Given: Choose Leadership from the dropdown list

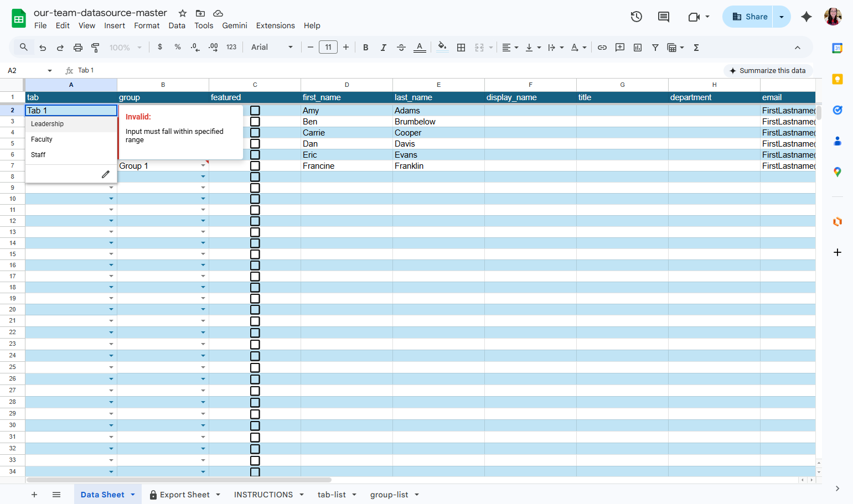Looking at the screenshot, I should click(71, 124).
